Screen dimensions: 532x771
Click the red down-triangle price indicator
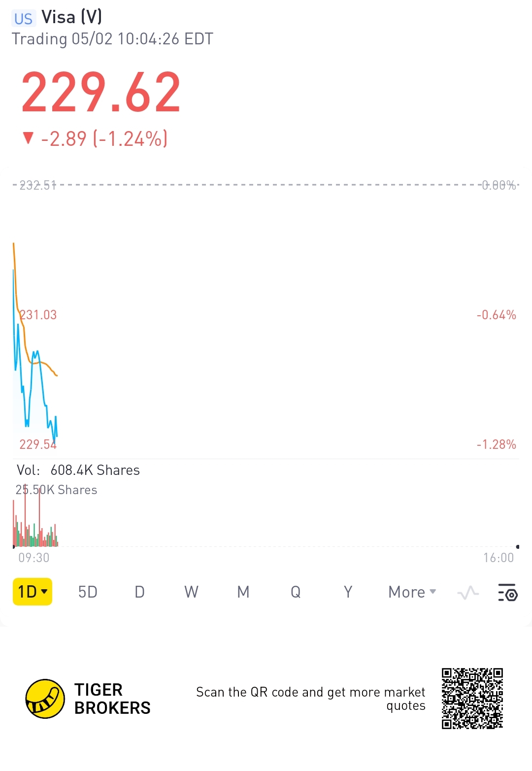pos(28,138)
